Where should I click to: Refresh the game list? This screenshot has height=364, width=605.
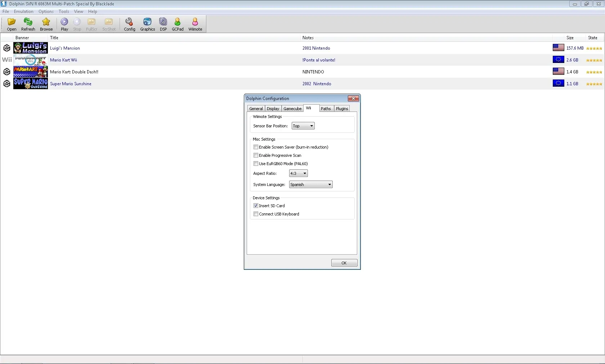tap(28, 24)
